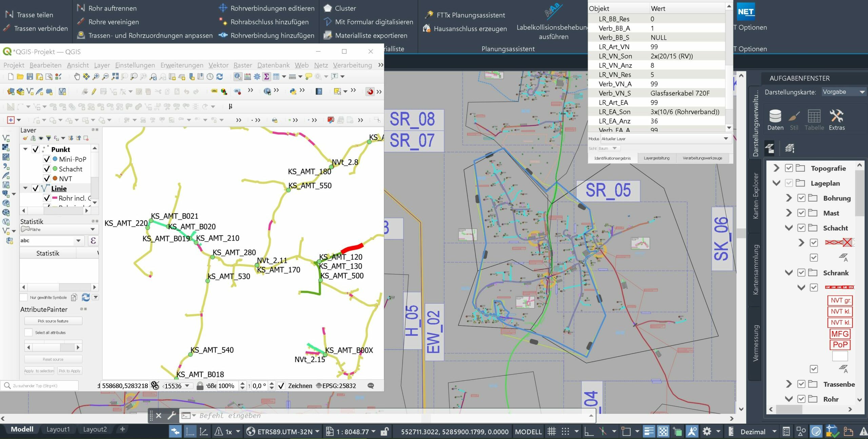Click the Pick source feature button
This screenshot has width=868, height=439.
tap(53, 321)
